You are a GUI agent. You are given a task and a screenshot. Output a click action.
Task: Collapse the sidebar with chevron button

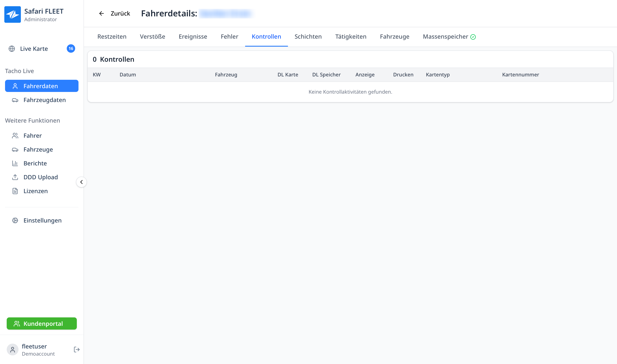tap(81, 182)
